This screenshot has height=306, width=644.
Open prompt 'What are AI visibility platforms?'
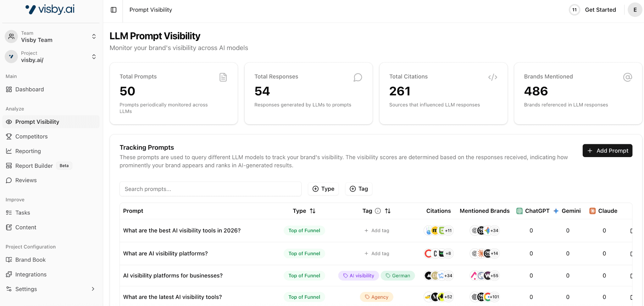165,254
